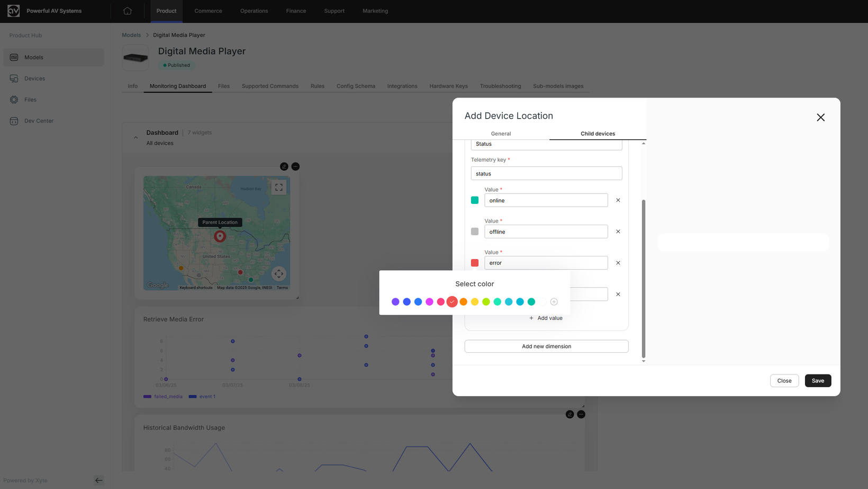Open Dev Center in the sidebar
The height and width of the screenshot is (489, 868).
click(x=53, y=121)
